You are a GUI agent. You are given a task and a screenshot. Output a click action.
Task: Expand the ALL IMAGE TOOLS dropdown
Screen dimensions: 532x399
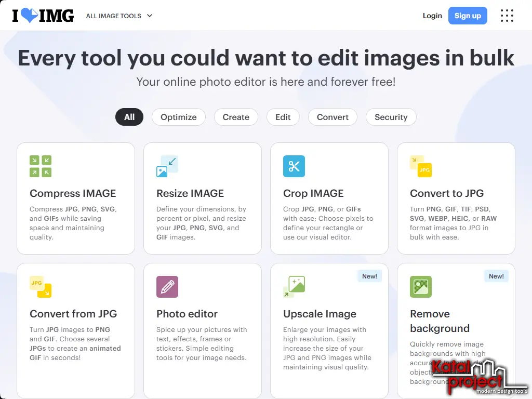pos(119,16)
